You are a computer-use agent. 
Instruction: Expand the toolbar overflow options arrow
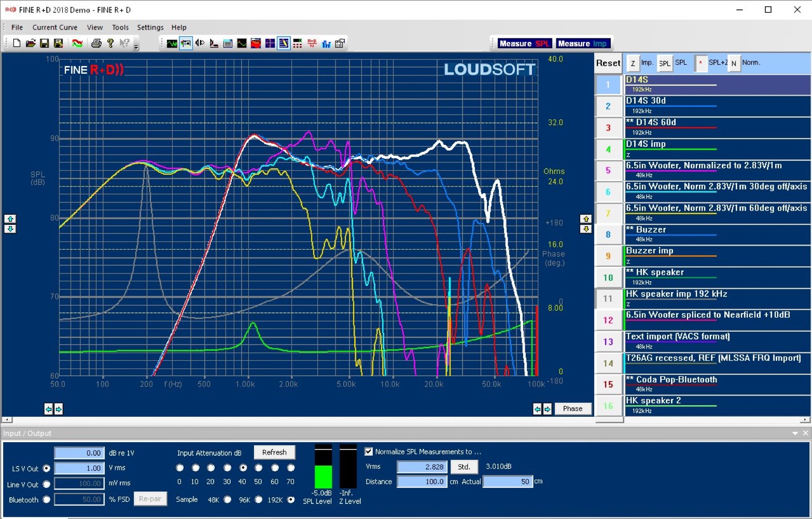[136, 47]
